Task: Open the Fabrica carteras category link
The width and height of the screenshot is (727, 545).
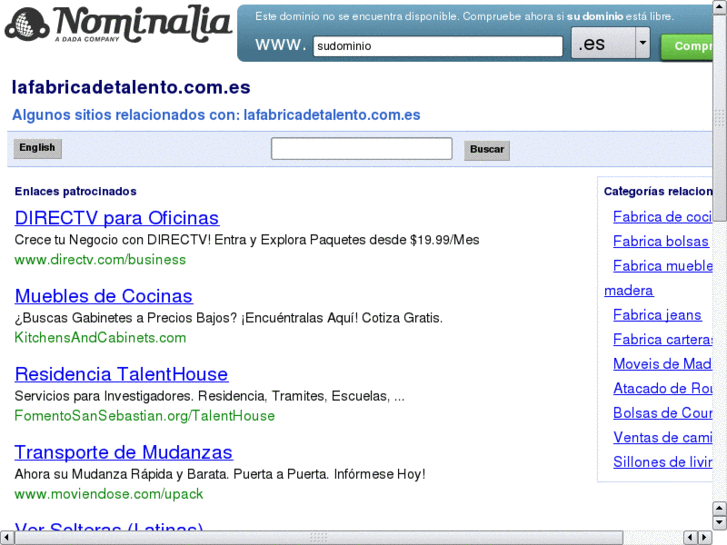Action: [x=663, y=340]
